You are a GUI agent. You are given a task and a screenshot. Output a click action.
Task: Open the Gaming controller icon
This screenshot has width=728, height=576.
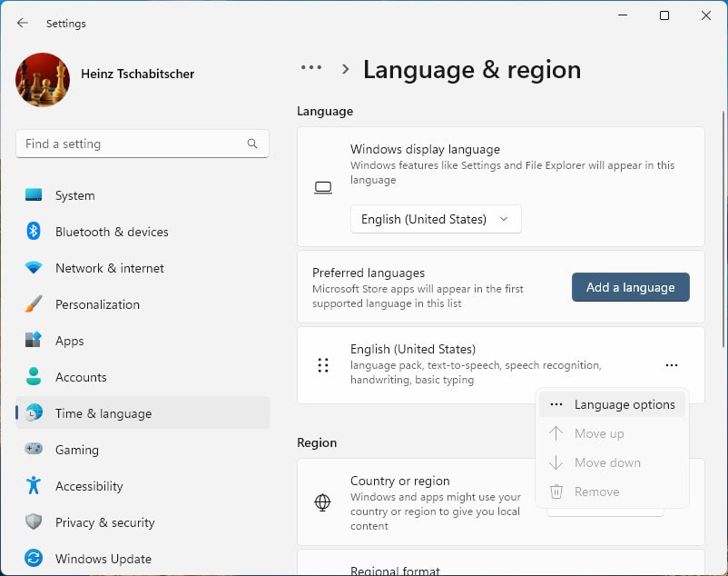pos(34,449)
